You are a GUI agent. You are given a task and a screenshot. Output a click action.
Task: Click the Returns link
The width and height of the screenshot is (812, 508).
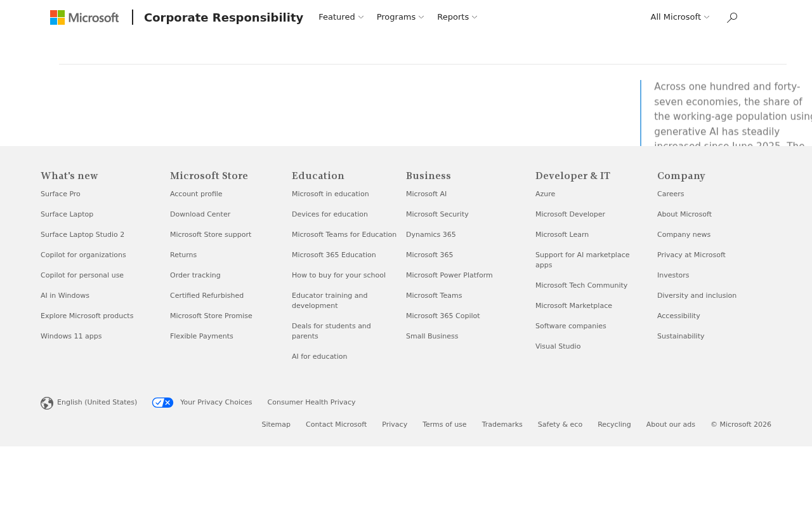pos(183,255)
